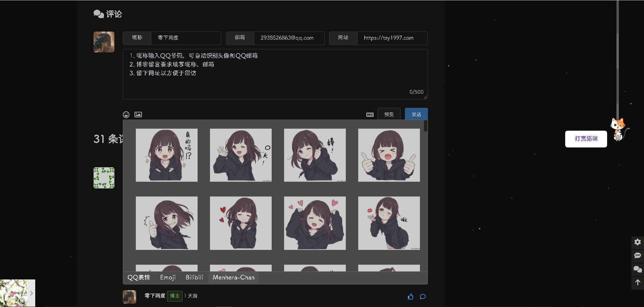Open the settings gear in the right sidebar

pos(638,242)
